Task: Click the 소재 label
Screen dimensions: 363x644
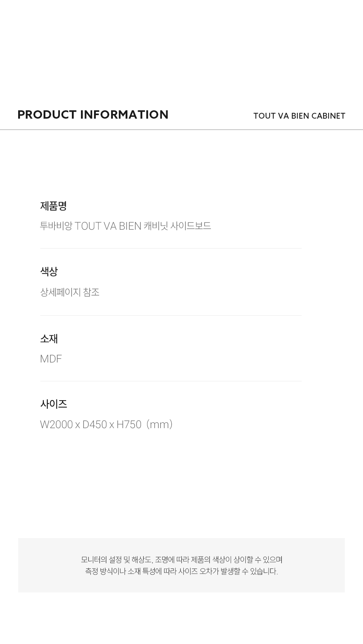Action: coord(49,339)
